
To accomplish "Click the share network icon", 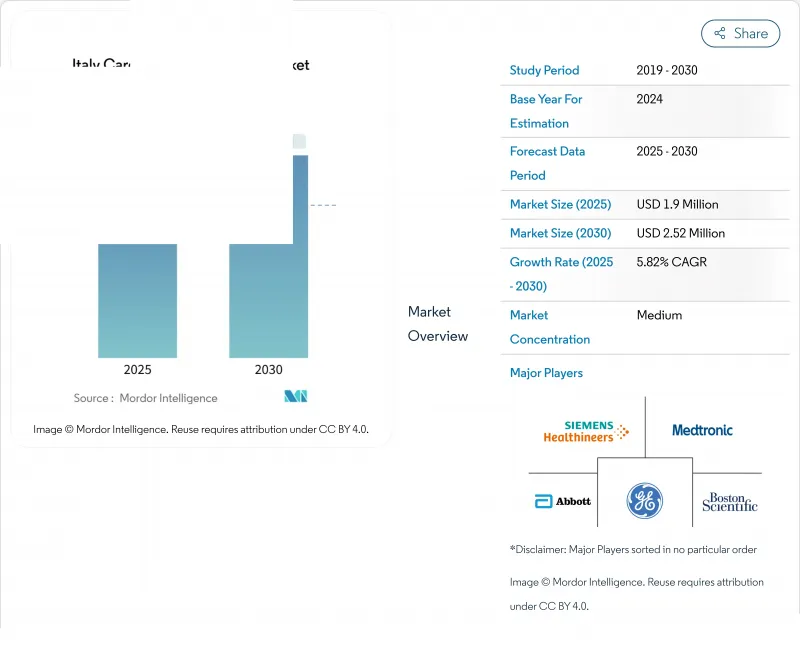I will pos(718,33).
